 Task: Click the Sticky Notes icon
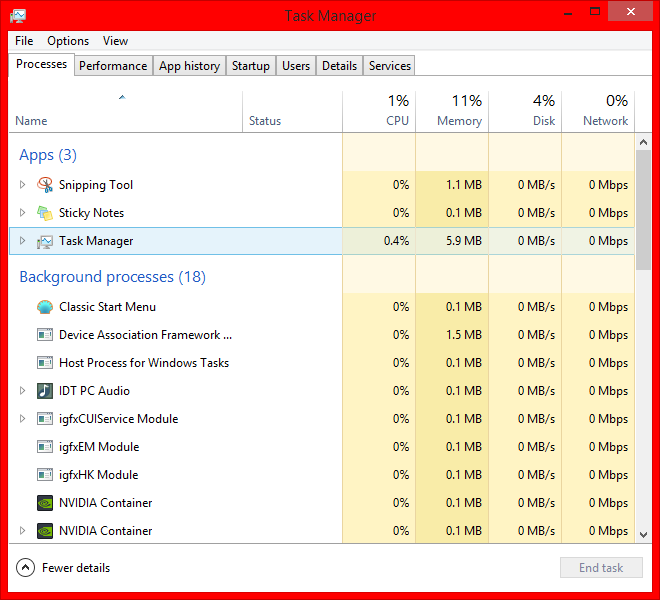[x=45, y=213]
